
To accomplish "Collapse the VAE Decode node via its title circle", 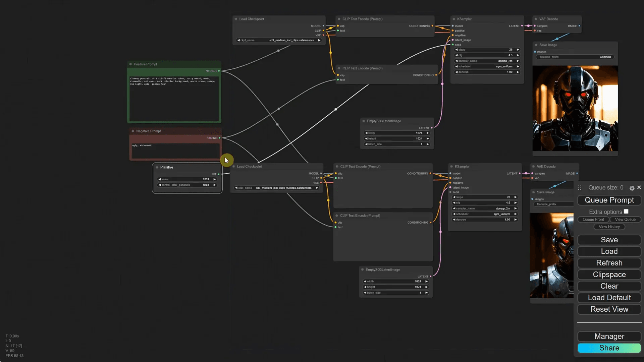I will coord(536,19).
